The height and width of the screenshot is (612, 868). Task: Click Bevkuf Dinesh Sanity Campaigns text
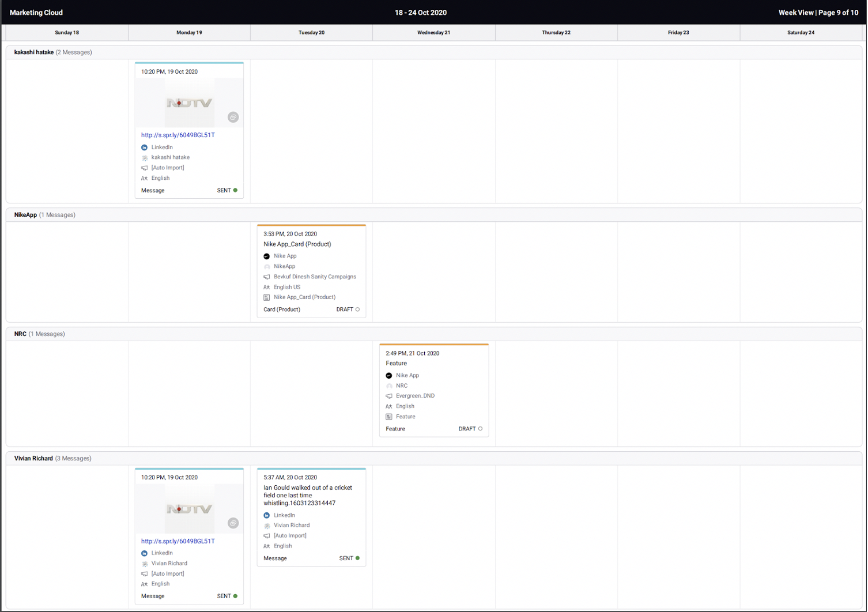coord(315,277)
